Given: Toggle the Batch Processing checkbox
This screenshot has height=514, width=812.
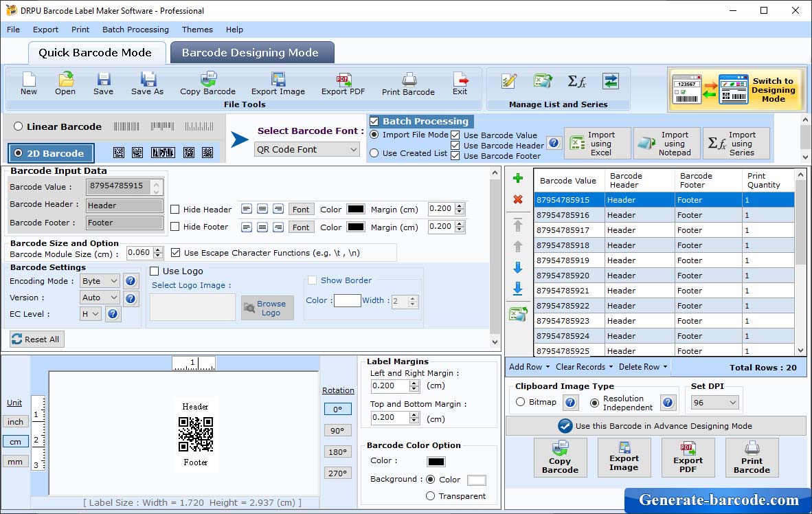Looking at the screenshot, I should click(374, 121).
